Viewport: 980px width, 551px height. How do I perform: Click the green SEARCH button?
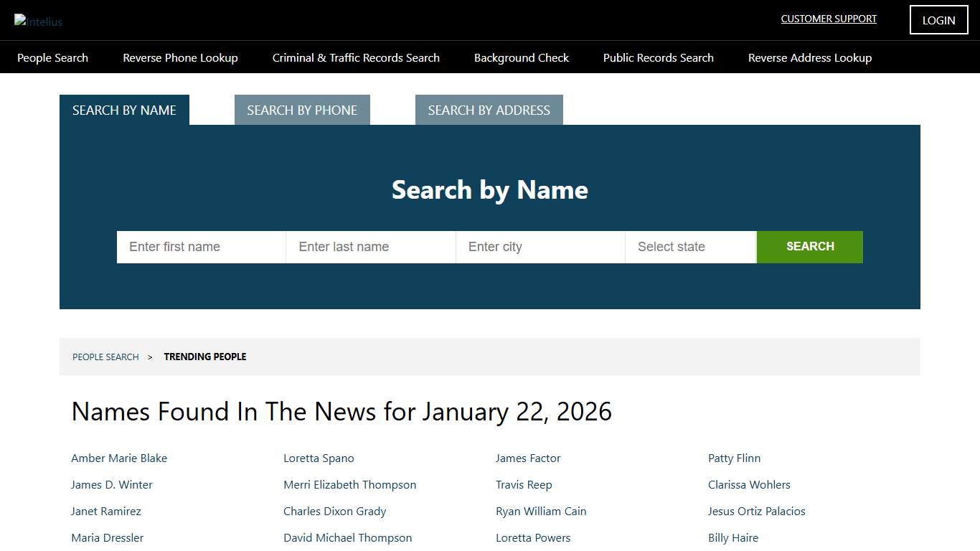809,247
